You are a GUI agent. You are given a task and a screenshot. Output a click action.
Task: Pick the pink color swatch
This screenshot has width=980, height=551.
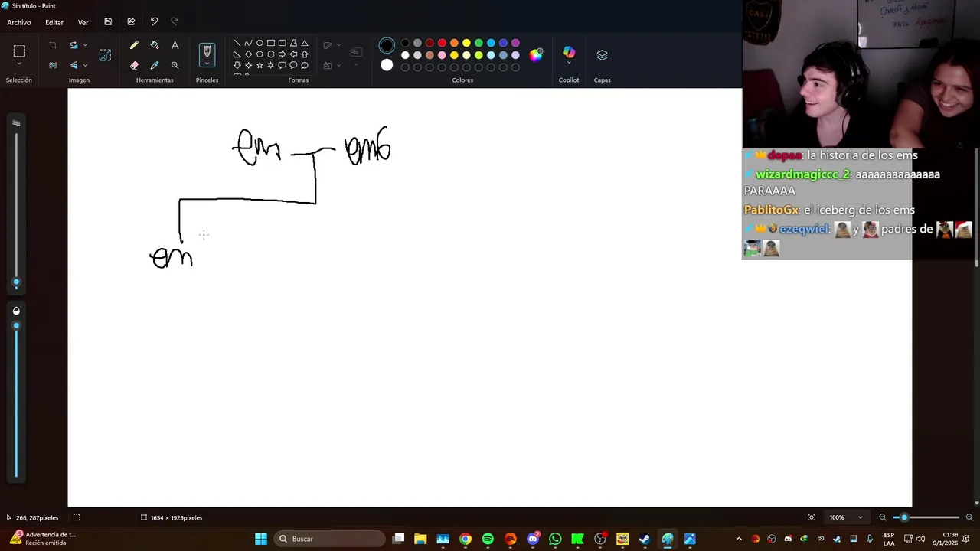(x=442, y=55)
